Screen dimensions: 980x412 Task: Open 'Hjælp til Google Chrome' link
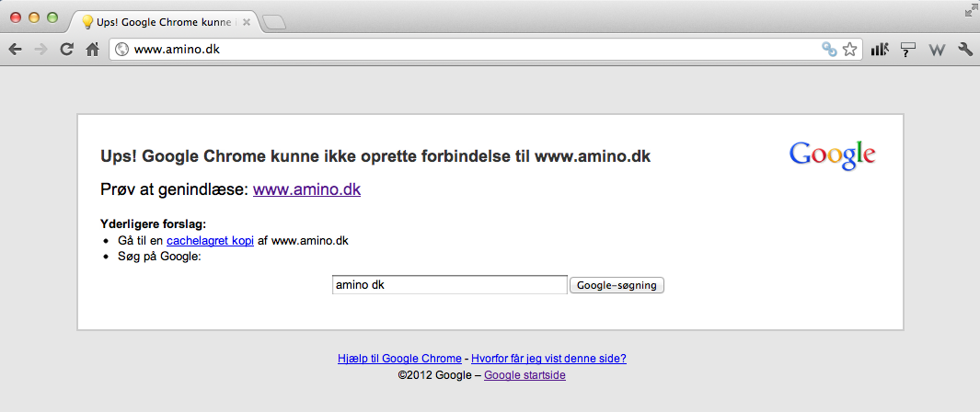click(399, 359)
